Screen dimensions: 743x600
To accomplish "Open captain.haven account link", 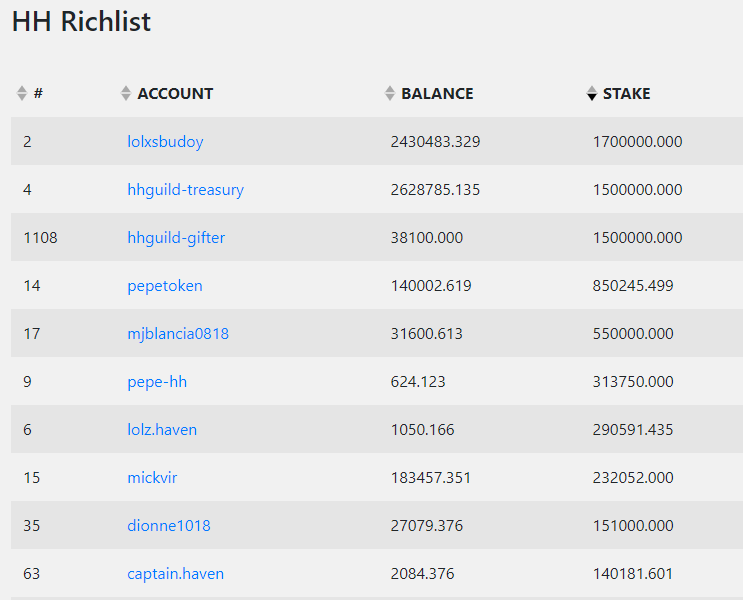I will [175, 573].
